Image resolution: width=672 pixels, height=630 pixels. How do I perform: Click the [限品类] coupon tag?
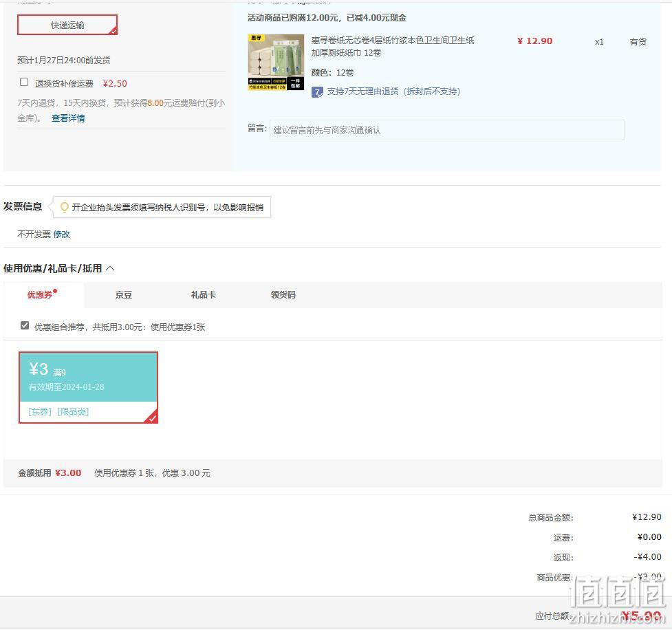tap(73, 412)
